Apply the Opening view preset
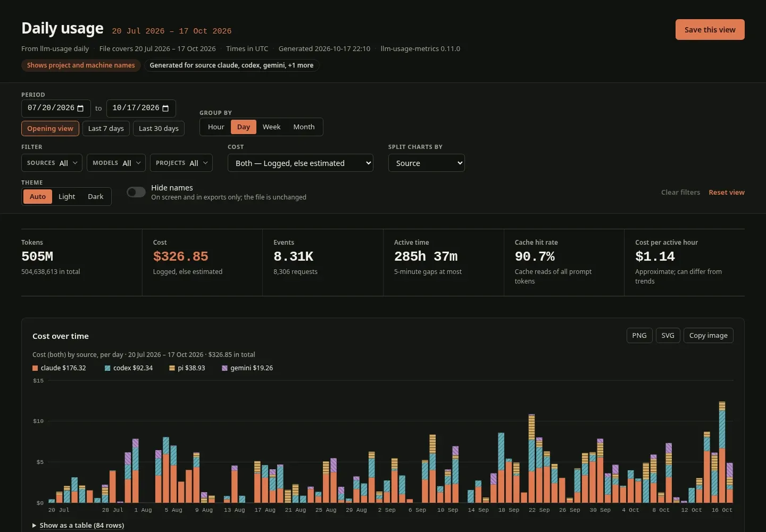766x532 pixels. click(x=50, y=128)
